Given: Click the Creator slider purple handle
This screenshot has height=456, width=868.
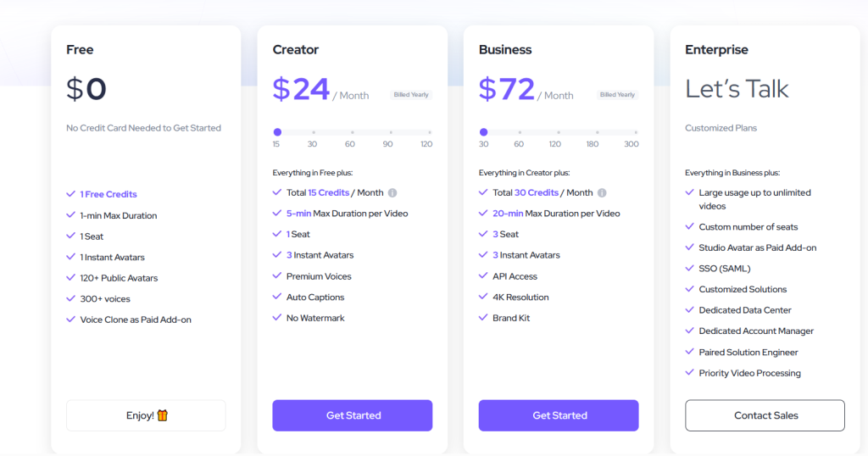Looking at the screenshot, I should [277, 132].
